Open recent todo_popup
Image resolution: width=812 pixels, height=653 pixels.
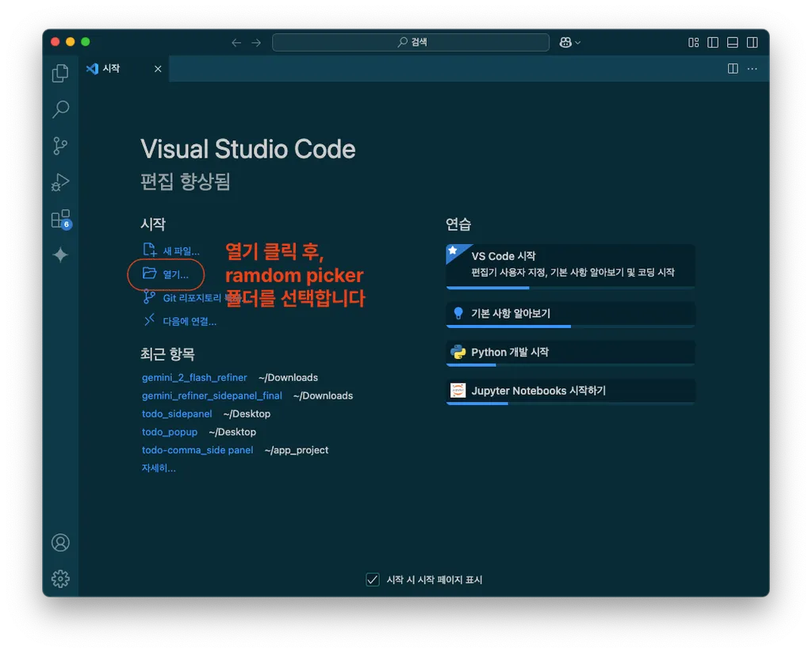[x=170, y=432]
